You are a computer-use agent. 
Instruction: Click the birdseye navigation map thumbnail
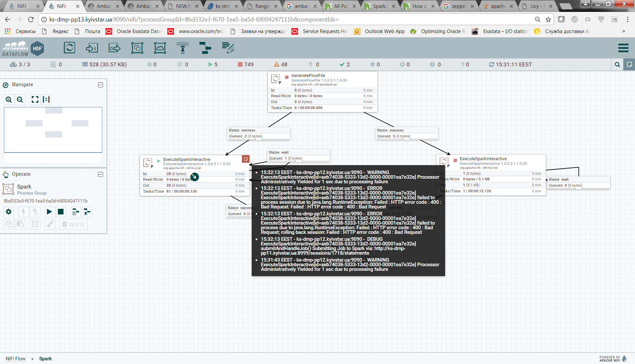pos(53,129)
